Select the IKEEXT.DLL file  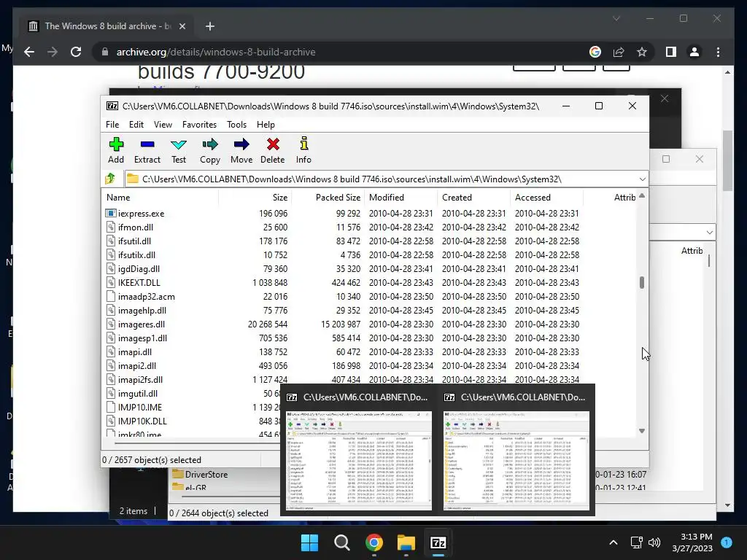point(139,283)
